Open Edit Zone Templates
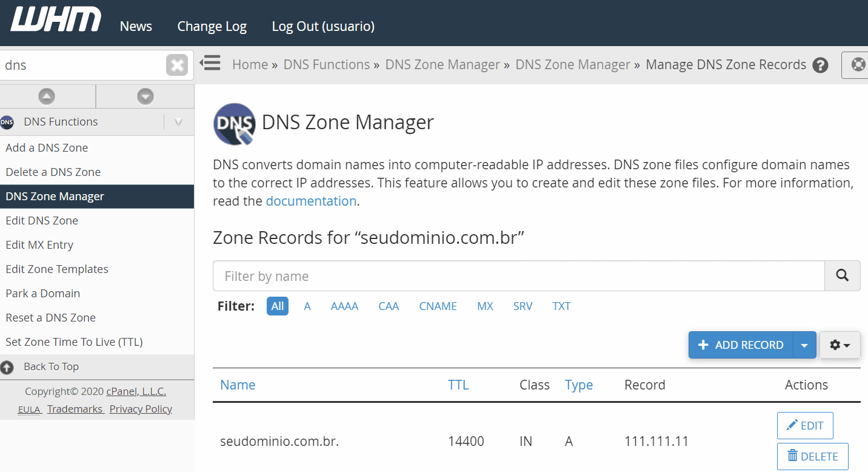Viewport: 868px width, 472px height. pyautogui.click(x=57, y=269)
